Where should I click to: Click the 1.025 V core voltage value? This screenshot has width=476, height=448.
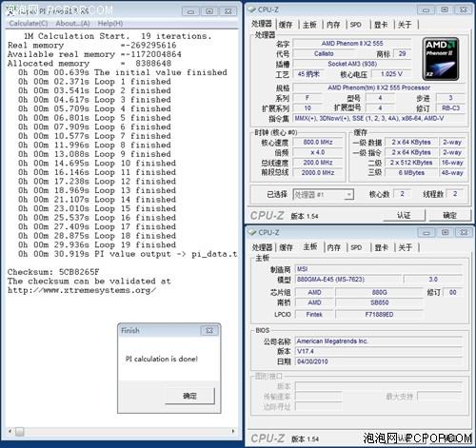(x=391, y=74)
